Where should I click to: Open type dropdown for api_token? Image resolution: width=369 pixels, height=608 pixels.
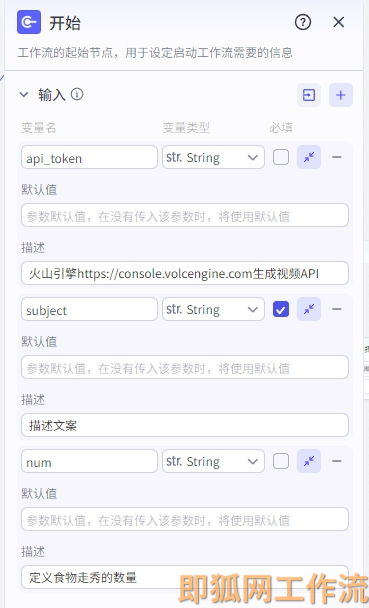click(x=213, y=157)
